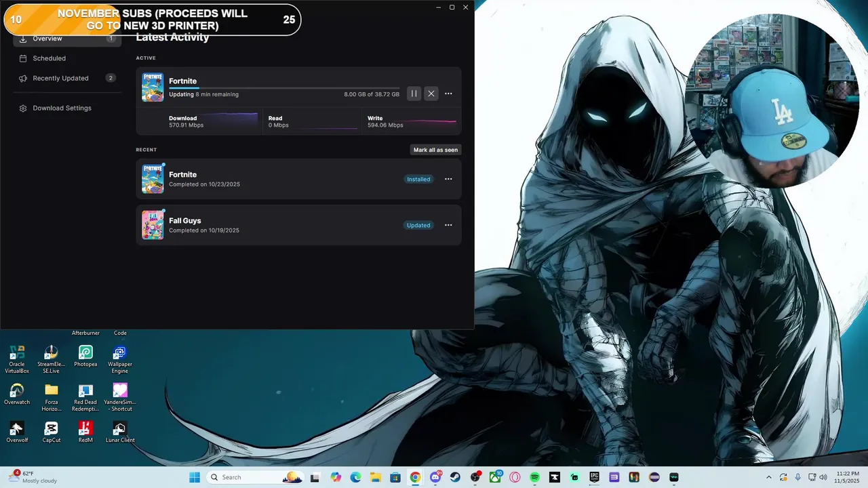868x488 pixels.
Task: Open options menu for installed Fortnite entry
Action: click(448, 179)
